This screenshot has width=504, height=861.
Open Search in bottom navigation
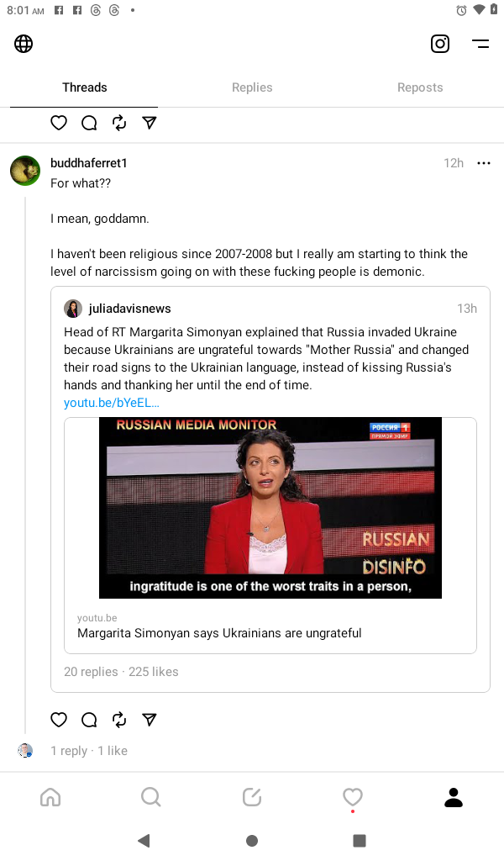point(151,797)
